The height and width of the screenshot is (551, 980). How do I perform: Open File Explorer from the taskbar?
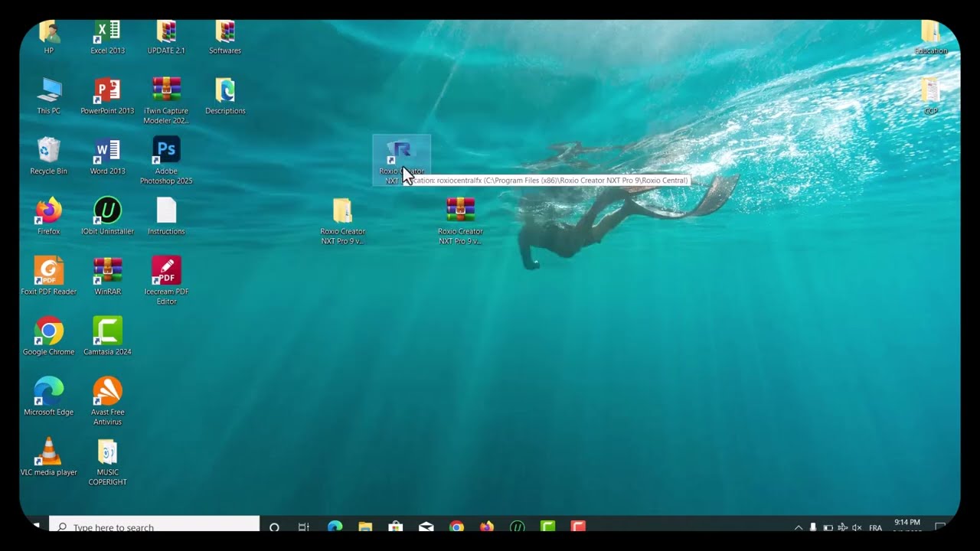pos(365,527)
